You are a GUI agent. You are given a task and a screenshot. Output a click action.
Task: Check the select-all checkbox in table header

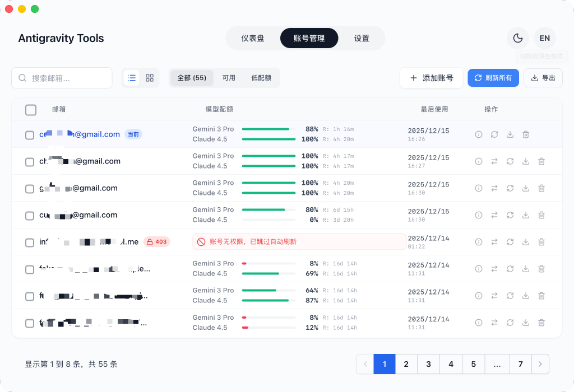pos(31,110)
